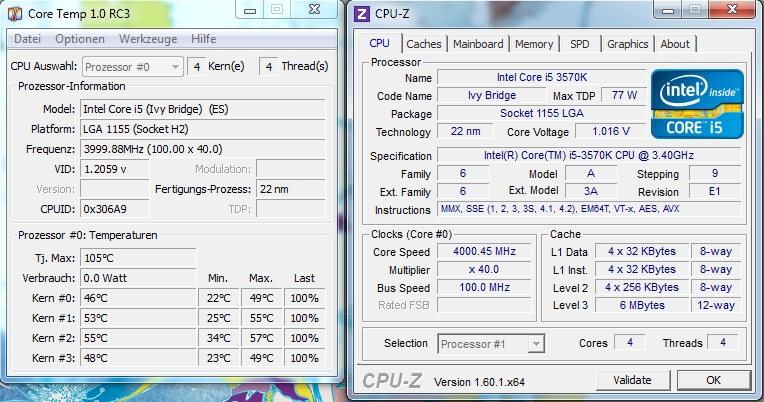764x402 pixels.
Task: Open the Hilfe menu in Core Temp
Action: [x=204, y=39]
